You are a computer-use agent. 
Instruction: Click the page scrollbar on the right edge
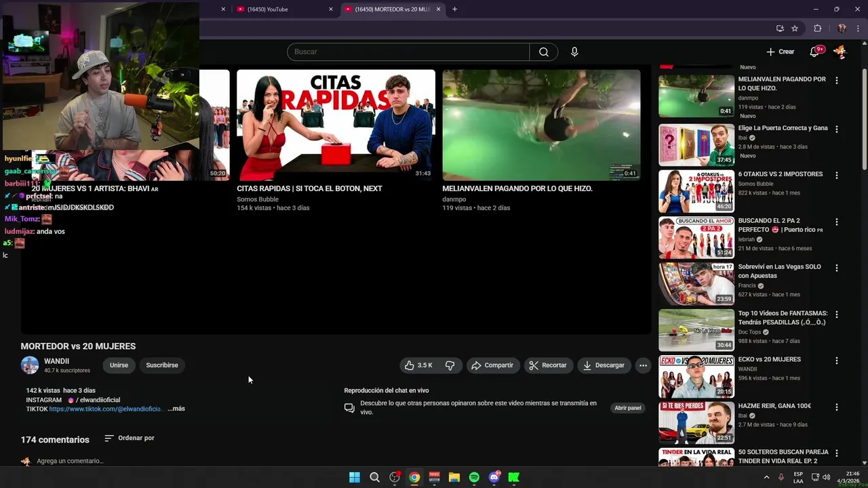click(864, 119)
